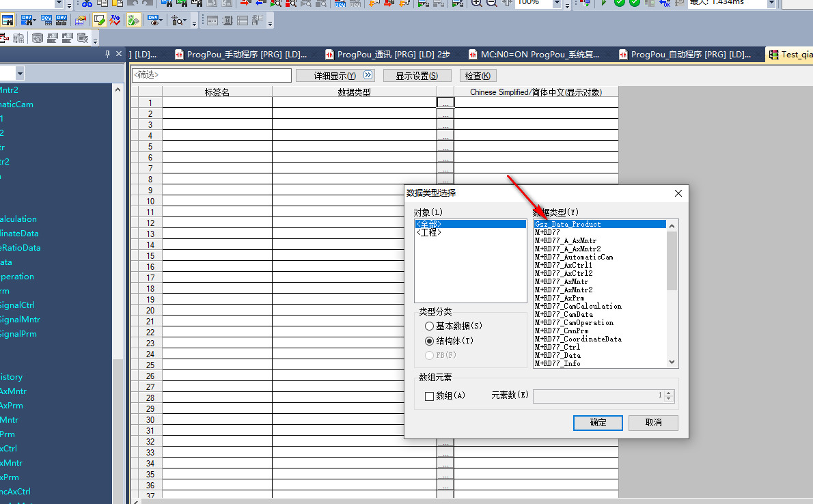Click the Dev eye monitor icon
Viewport: 813px width, 504px height.
(154, 21)
